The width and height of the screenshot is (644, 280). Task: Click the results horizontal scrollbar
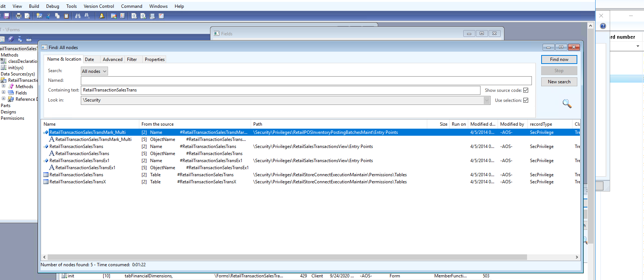click(x=287, y=257)
